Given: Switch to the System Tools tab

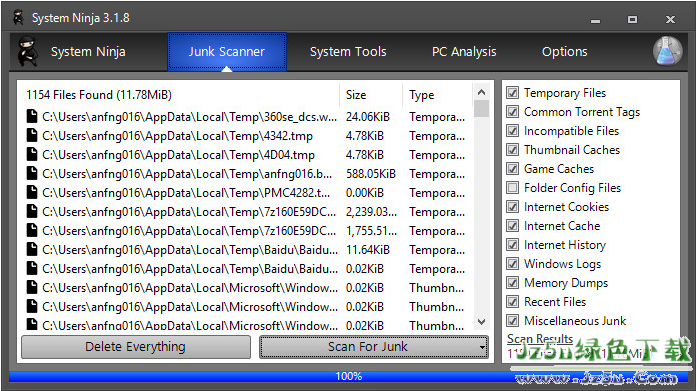Looking at the screenshot, I should (x=348, y=52).
